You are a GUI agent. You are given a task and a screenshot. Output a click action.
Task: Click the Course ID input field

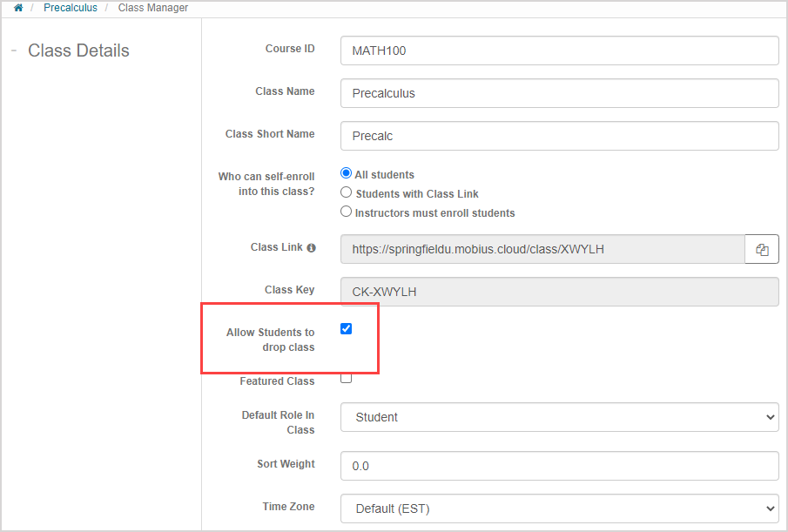click(559, 51)
